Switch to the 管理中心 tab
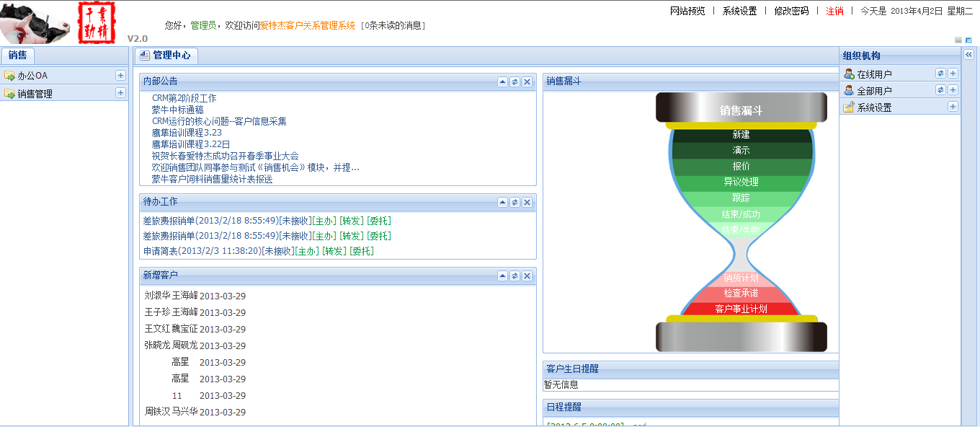 click(166, 56)
